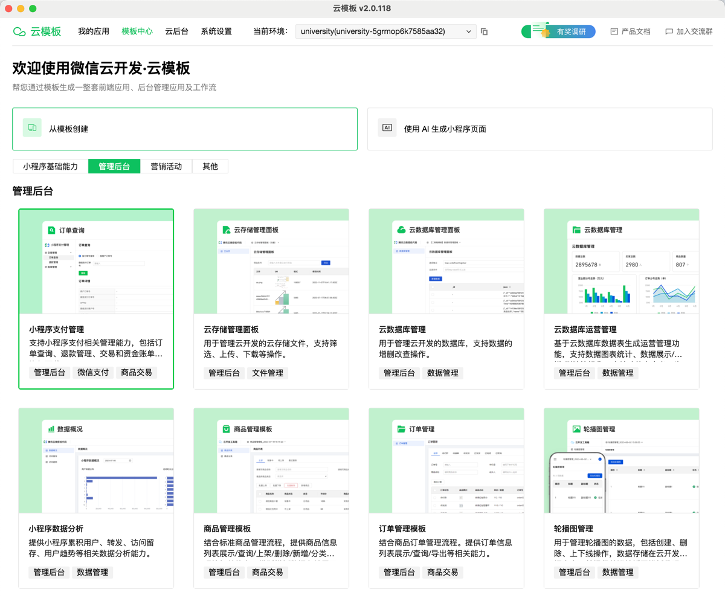The image size is (726, 596).
Task: Click the 文件管理 tag on 云存储管理面板 card
Action: pos(268,373)
